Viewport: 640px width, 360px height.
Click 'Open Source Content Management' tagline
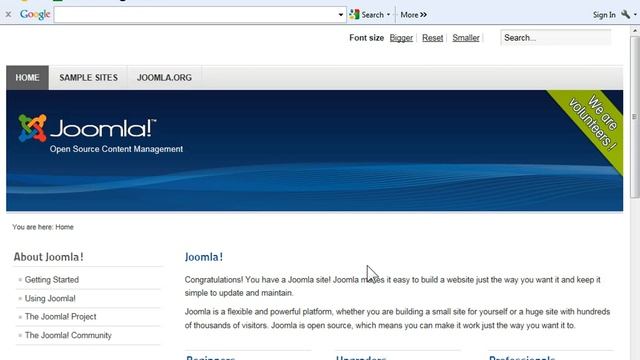coord(116,149)
